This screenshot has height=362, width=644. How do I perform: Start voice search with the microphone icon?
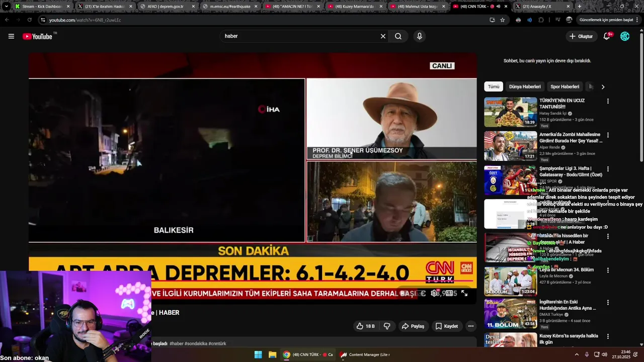click(x=419, y=36)
